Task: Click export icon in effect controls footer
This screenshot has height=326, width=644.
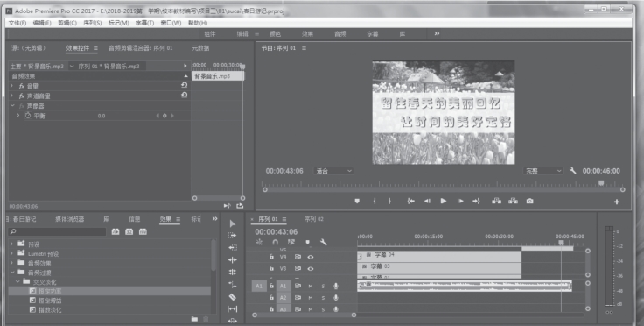Action: [240, 206]
